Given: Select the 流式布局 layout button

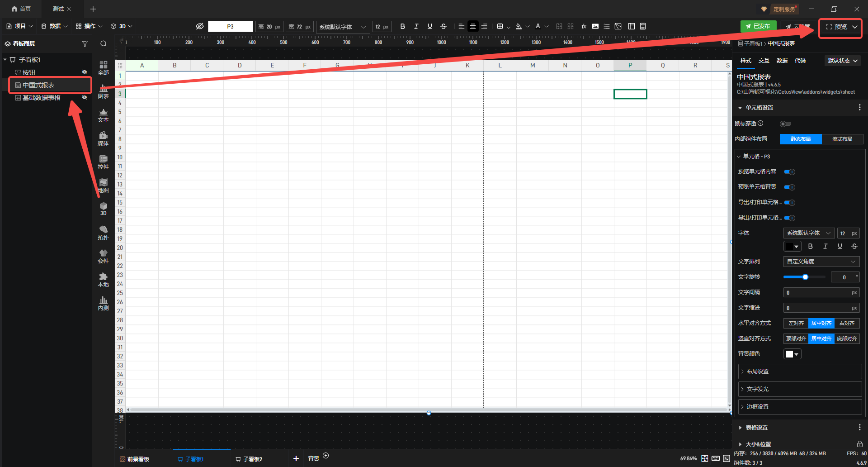Looking at the screenshot, I should point(842,139).
